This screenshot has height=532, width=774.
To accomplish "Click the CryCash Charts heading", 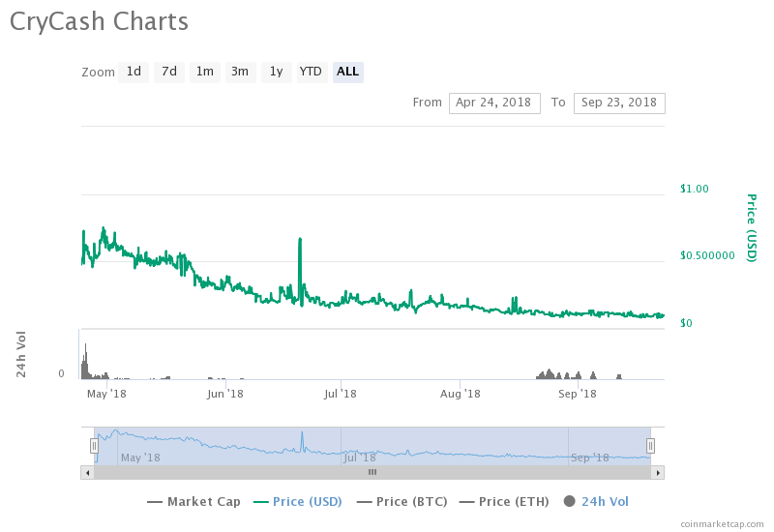I will pyautogui.click(x=99, y=22).
